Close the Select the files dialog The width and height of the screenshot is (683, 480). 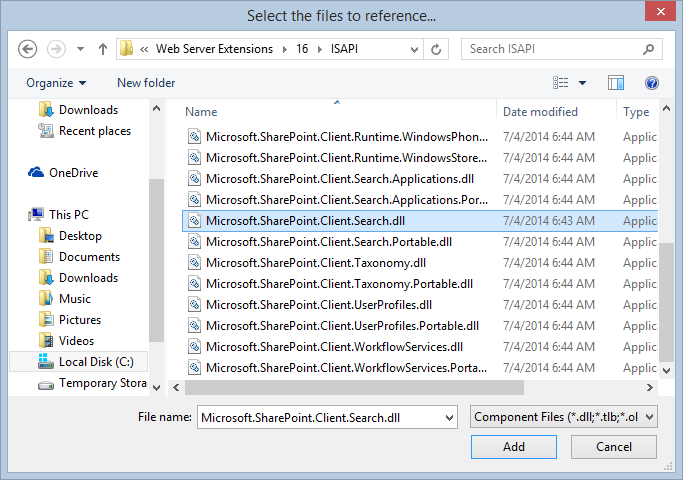(x=660, y=11)
